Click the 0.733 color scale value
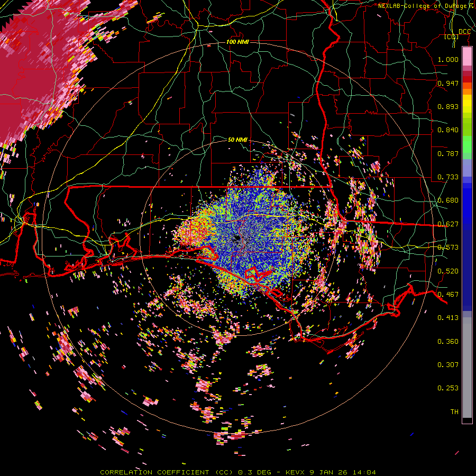The width and height of the screenshot is (476, 476). click(448, 177)
